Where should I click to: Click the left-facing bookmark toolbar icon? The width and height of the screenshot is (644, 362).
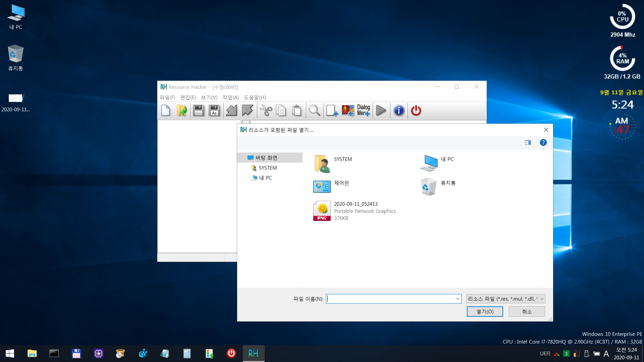[x=231, y=111]
